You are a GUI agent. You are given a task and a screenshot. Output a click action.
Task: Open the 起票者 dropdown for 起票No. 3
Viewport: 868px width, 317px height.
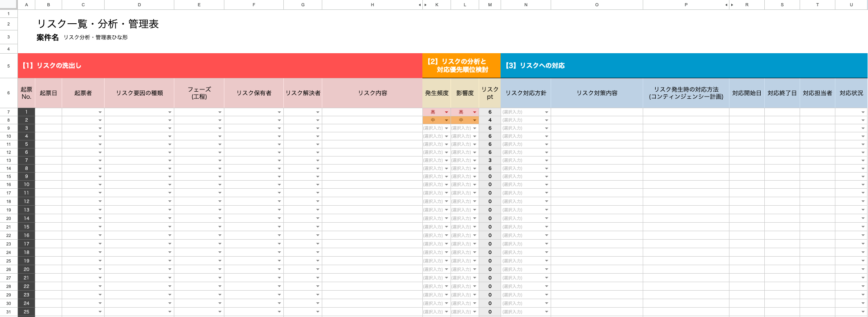pyautogui.click(x=100, y=128)
